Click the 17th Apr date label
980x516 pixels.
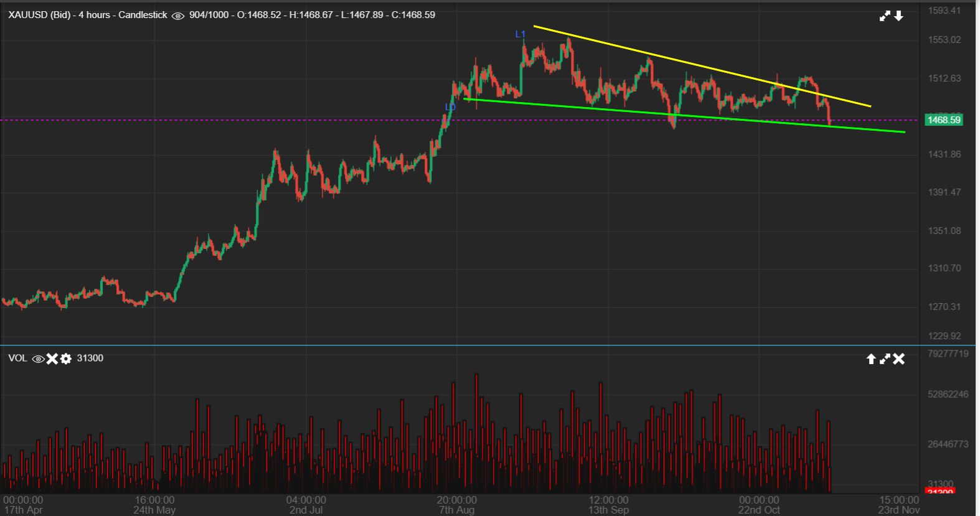point(24,510)
